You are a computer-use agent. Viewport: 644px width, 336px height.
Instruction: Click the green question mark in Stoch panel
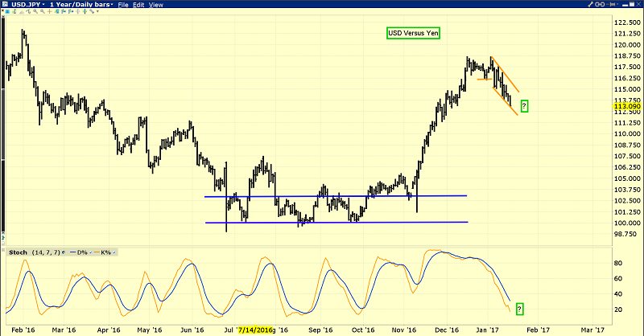click(x=518, y=309)
